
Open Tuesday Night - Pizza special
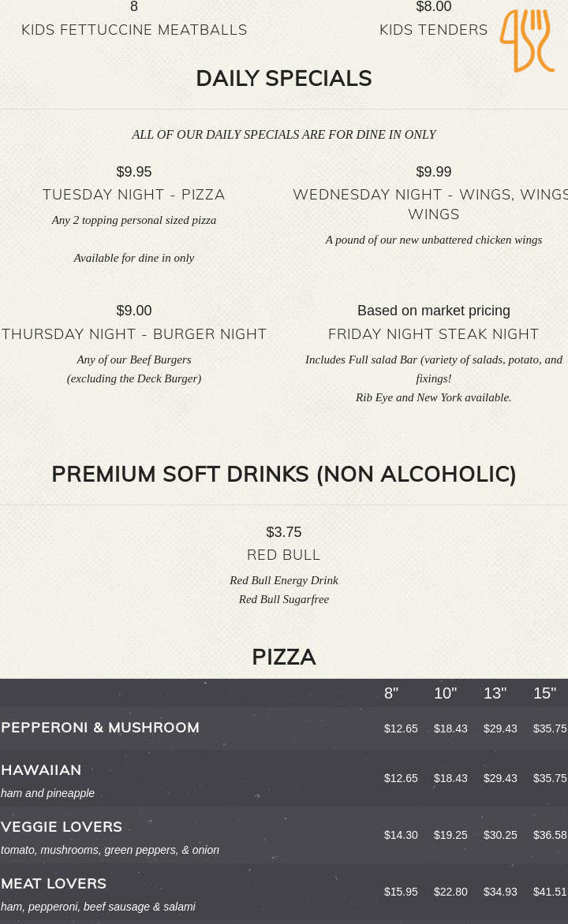tap(134, 195)
